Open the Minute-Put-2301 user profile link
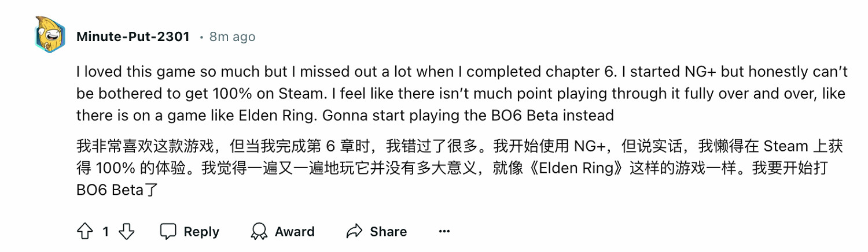The width and height of the screenshot is (868, 252). click(133, 36)
